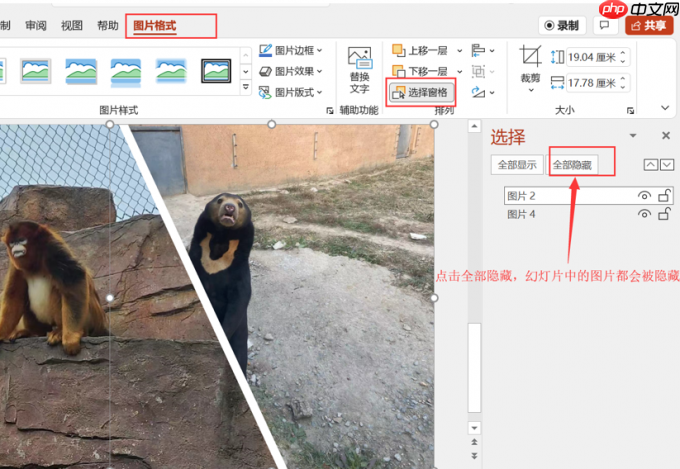
Task: Move selected item down in order
Action: click(x=667, y=165)
